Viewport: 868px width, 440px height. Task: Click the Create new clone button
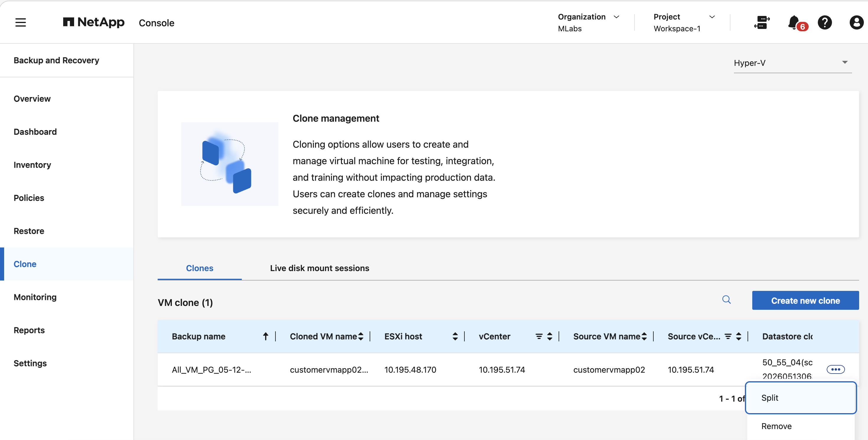(805, 300)
